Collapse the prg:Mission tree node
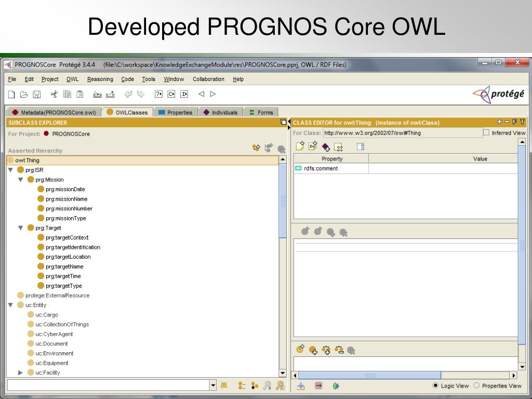Viewport: 532px width, 399px height. click(x=20, y=179)
